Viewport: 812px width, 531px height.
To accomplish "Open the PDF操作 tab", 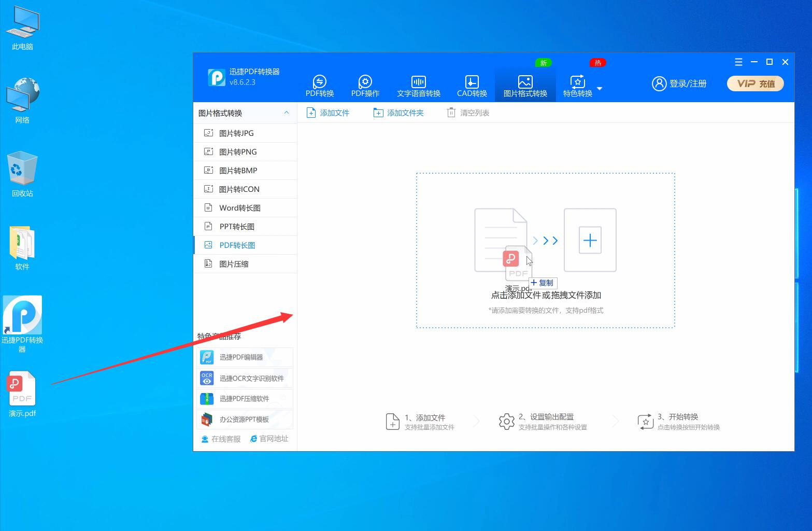I will 365,86.
